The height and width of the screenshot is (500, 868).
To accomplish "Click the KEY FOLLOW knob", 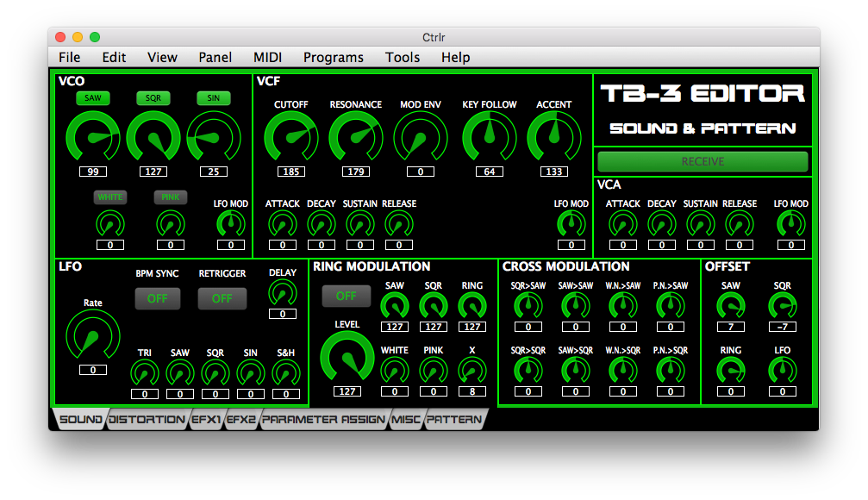I will (x=490, y=138).
